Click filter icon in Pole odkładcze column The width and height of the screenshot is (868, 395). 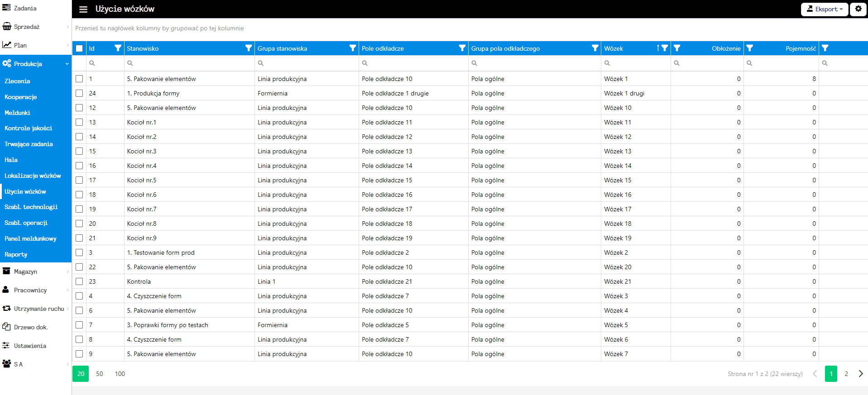[x=462, y=48]
